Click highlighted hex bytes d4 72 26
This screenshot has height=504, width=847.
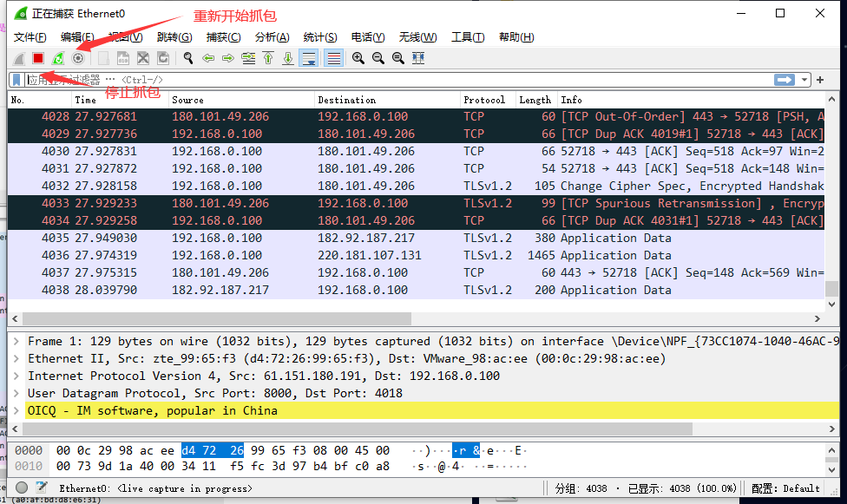click(213, 450)
